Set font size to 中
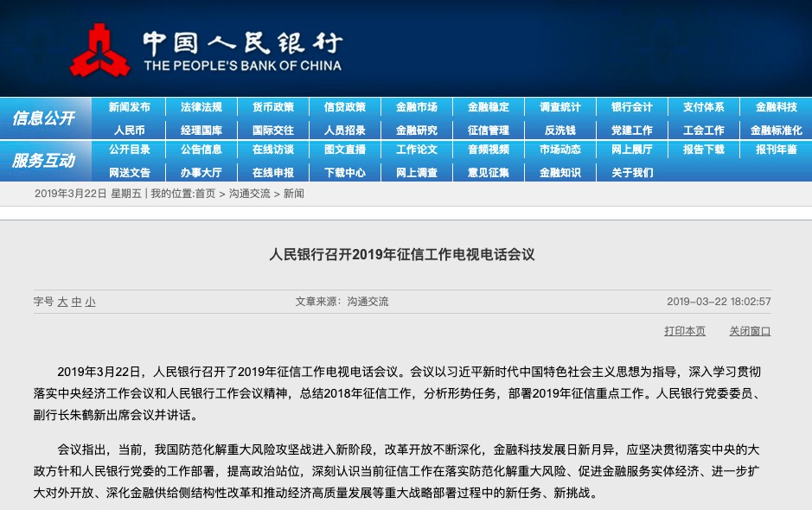Image resolution: width=812 pixels, height=510 pixels. click(77, 302)
